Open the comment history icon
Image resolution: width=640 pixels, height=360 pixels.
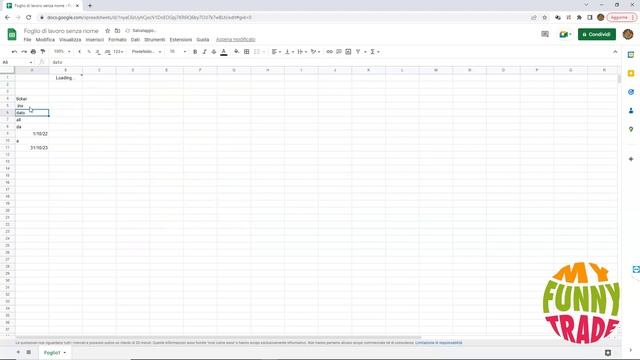(545, 34)
